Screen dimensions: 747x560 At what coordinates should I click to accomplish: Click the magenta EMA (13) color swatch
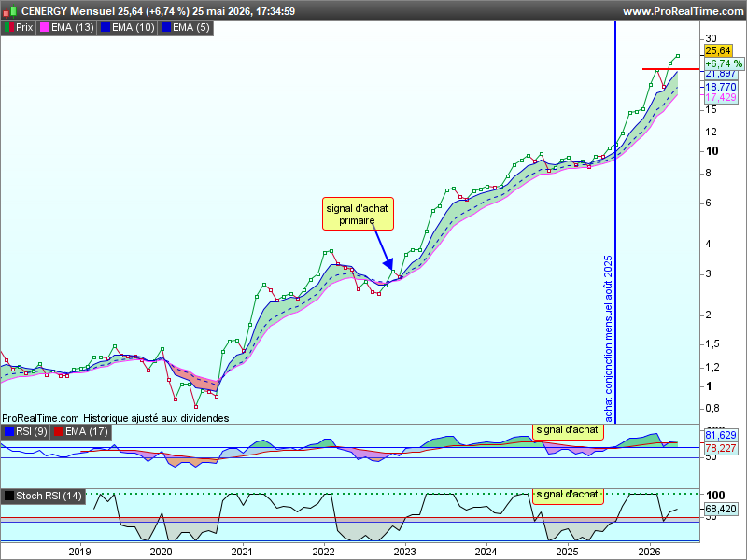click(45, 28)
